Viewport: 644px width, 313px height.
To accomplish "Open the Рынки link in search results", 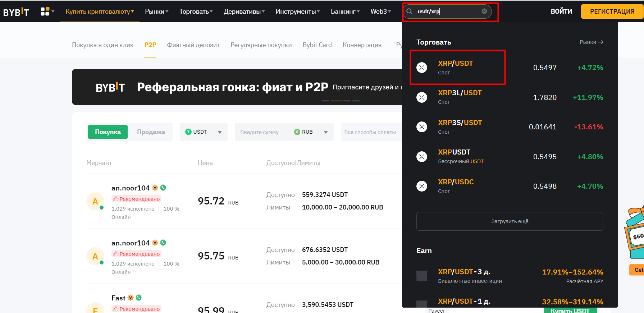I will click(x=592, y=42).
